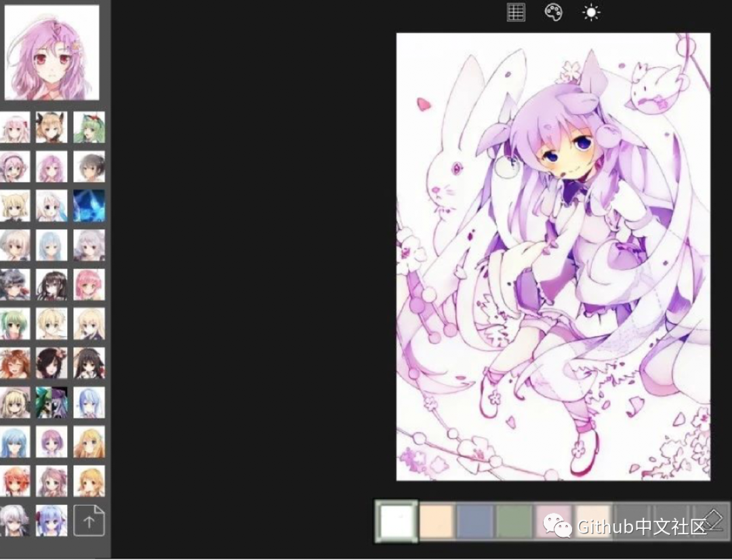732x560 pixels.
Task: Select green-haired girl with red bow
Action: [89, 127]
